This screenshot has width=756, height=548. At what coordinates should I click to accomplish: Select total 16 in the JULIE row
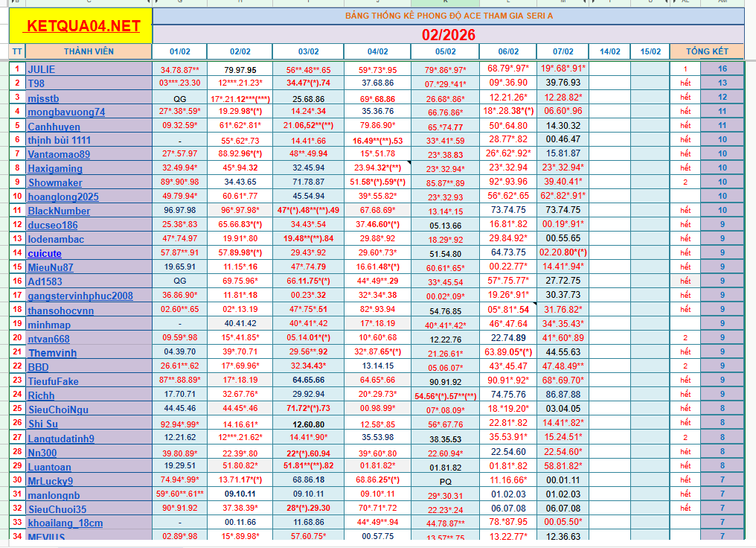pos(722,69)
